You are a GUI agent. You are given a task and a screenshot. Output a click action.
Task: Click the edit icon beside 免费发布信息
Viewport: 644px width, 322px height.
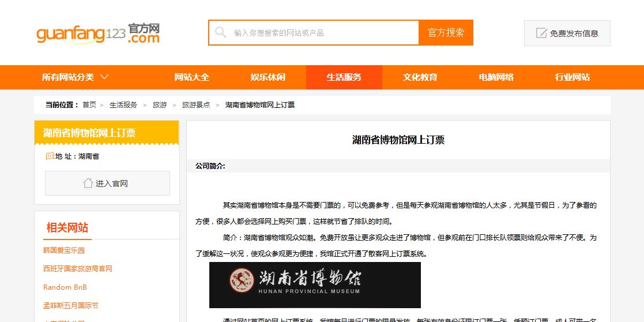pyautogui.click(x=541, y=33)
